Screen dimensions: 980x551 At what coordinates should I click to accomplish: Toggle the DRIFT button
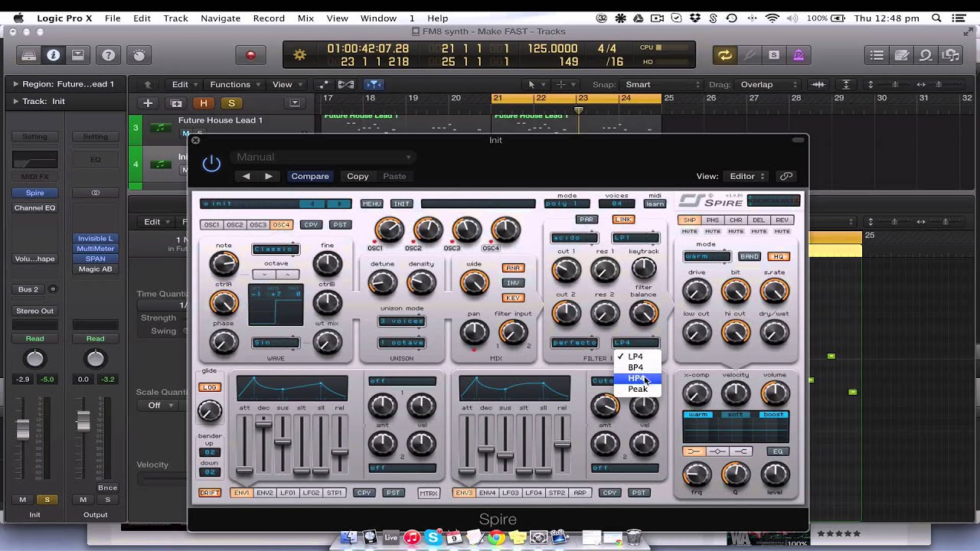coord(210,493)
